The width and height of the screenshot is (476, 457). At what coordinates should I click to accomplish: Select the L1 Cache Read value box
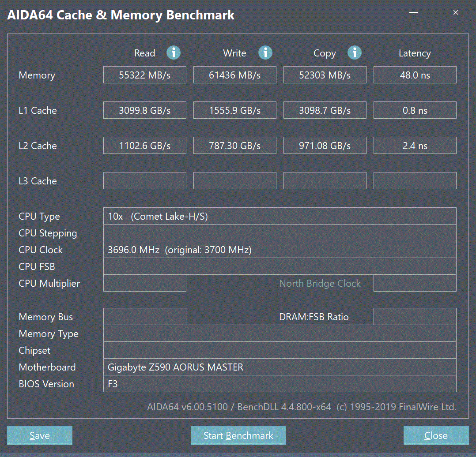click(145, 110)
